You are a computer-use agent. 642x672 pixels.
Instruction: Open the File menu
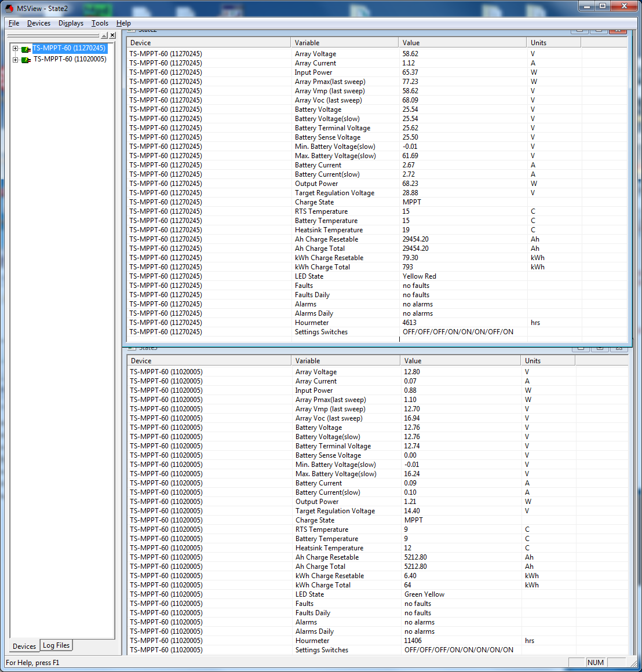pyautogui.click(x=14, y=23)
